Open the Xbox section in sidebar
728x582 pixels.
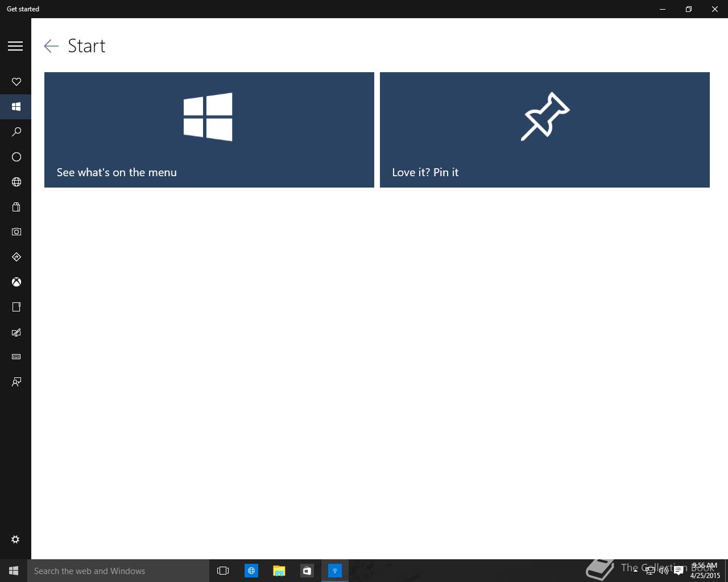click(16, 282)
